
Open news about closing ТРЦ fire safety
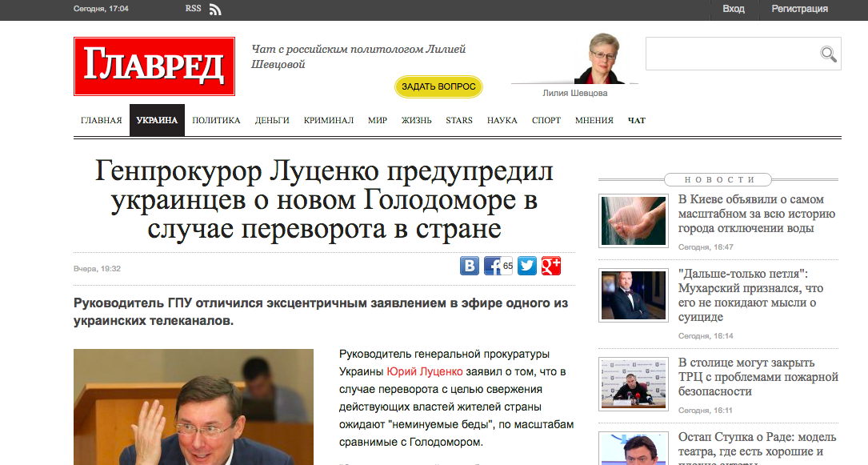pyautogui.click(x=758, y=377)
